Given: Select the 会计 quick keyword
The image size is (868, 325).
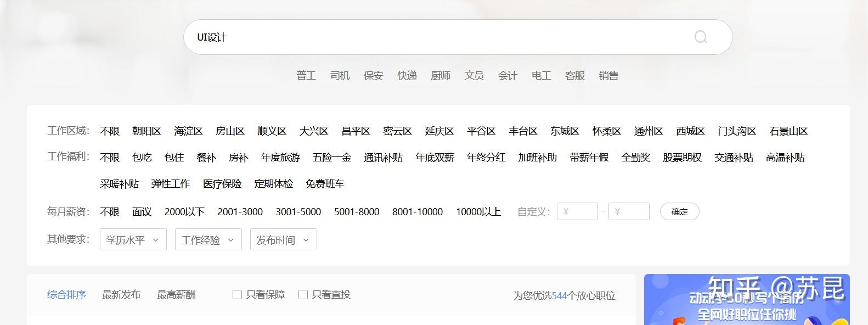Looking at the screenshot, I should point(508,76).
